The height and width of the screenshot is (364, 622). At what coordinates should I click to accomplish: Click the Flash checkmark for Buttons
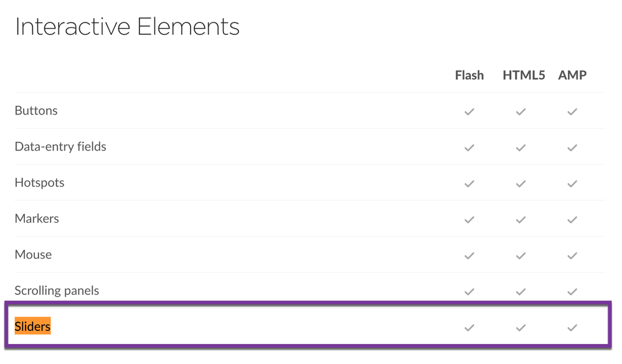(469, 112)
